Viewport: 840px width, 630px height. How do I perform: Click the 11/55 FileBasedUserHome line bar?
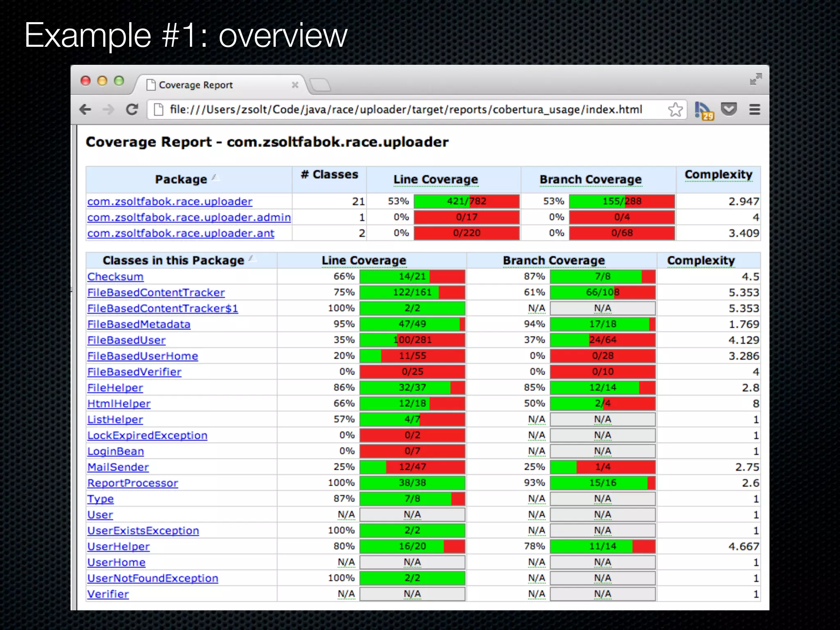point(412,356)
